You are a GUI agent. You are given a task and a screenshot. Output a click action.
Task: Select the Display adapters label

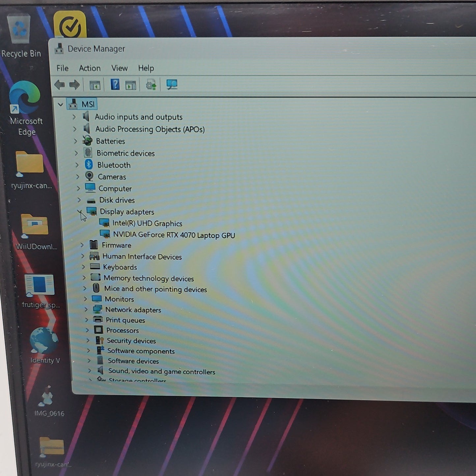point(127,212)
